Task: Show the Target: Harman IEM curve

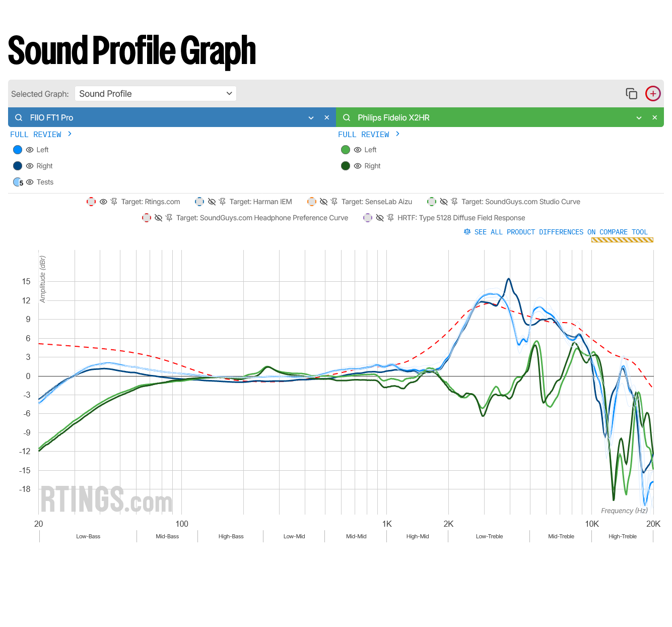Action: point(212,202)
